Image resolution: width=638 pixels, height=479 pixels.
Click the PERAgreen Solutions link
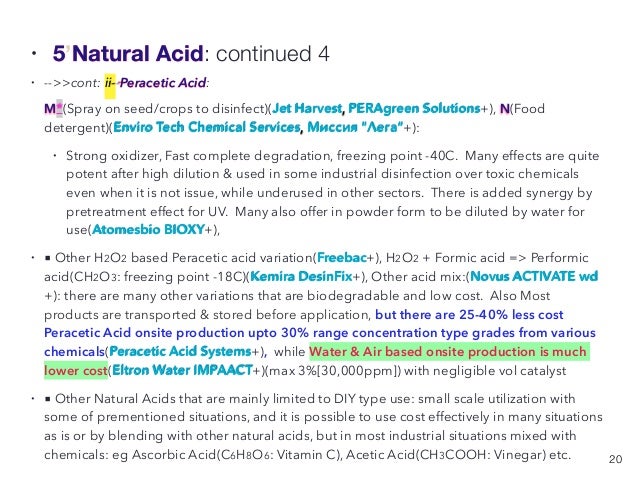click(x=414, y=109)
